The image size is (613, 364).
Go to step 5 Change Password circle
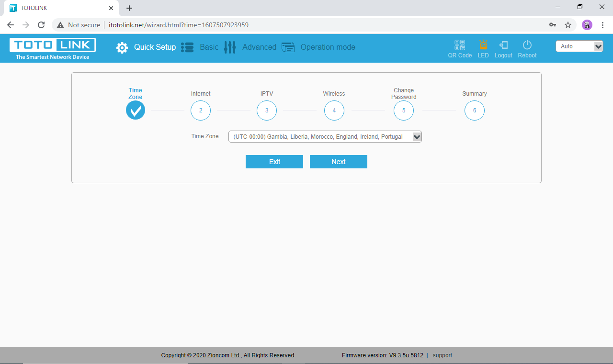pyautogui.click(x=404, y=110)
